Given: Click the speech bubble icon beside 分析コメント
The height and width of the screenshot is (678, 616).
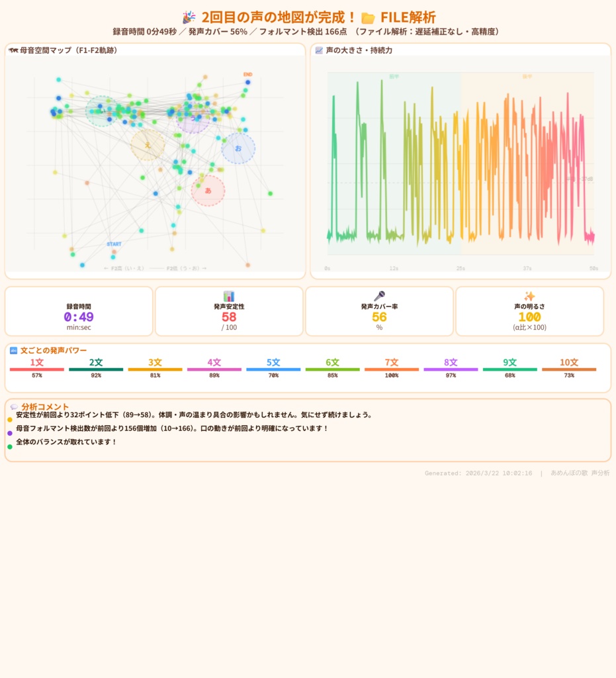Looking at the screenshot, I should [x=14, y=407].
